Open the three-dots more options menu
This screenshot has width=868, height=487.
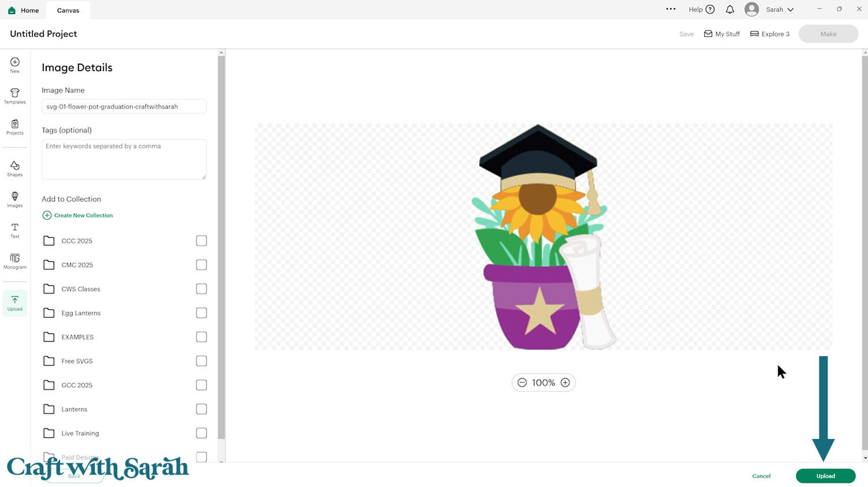671,9
